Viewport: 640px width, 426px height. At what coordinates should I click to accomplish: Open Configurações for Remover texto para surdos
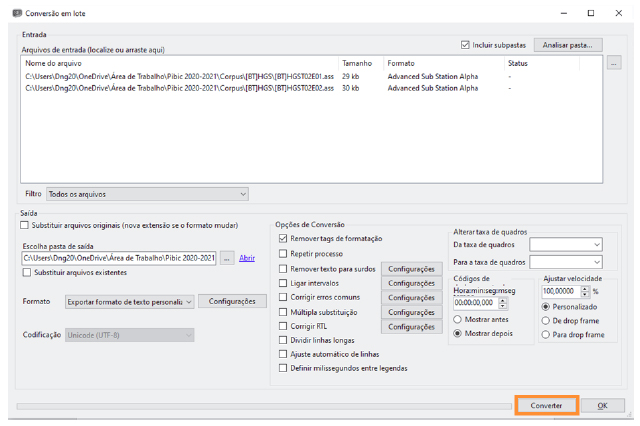411,269
